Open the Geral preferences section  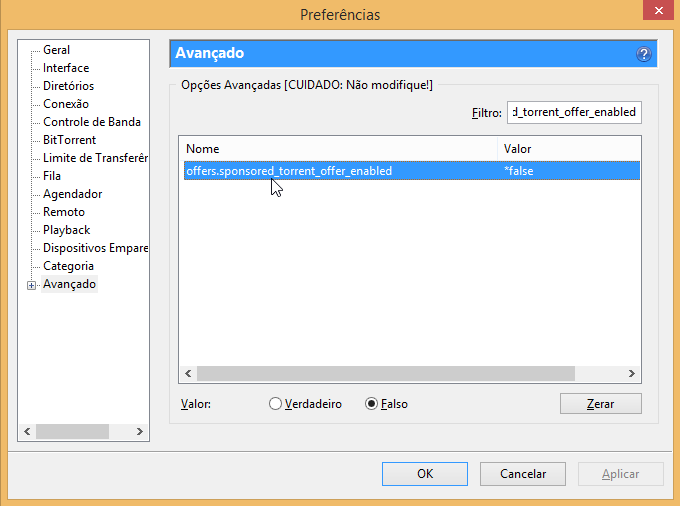coord(56,50)
